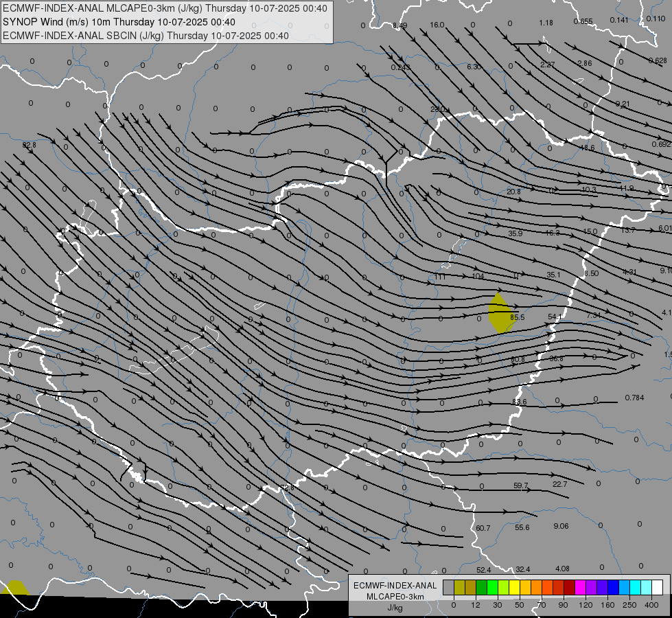Select the olive-yellow legend swatch after 0
The height and width of the screenshot is (618, 672).
coord(459,587)
